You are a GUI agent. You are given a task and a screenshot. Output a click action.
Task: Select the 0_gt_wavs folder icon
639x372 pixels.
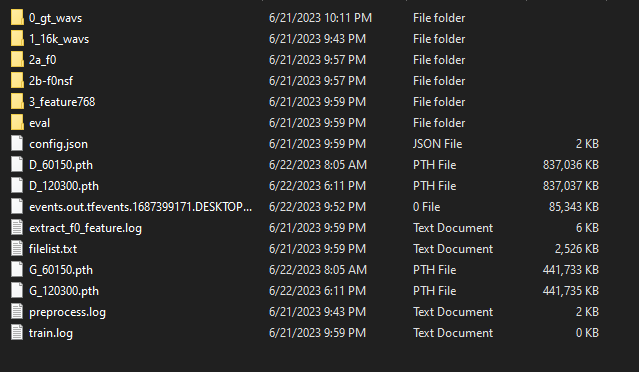tap(17, 18)
